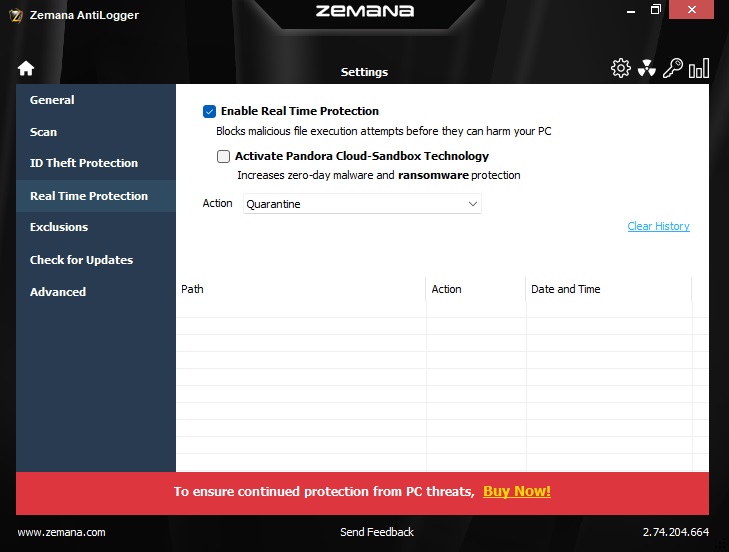Click the radiation quarantine icon
This screenshot has width=729, height=552.
[647, 68]
